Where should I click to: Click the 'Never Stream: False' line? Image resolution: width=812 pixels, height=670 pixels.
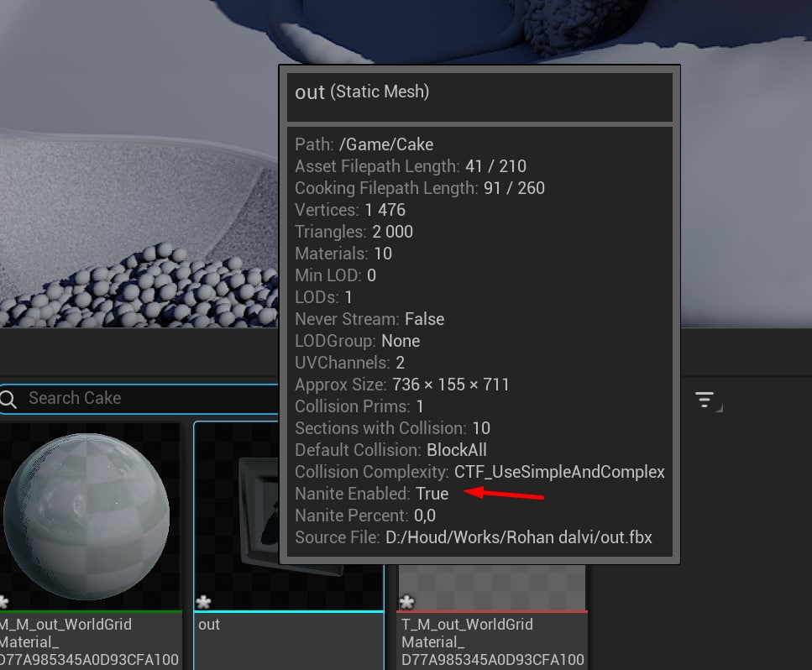pyautogui.click(x=369, y=319)
